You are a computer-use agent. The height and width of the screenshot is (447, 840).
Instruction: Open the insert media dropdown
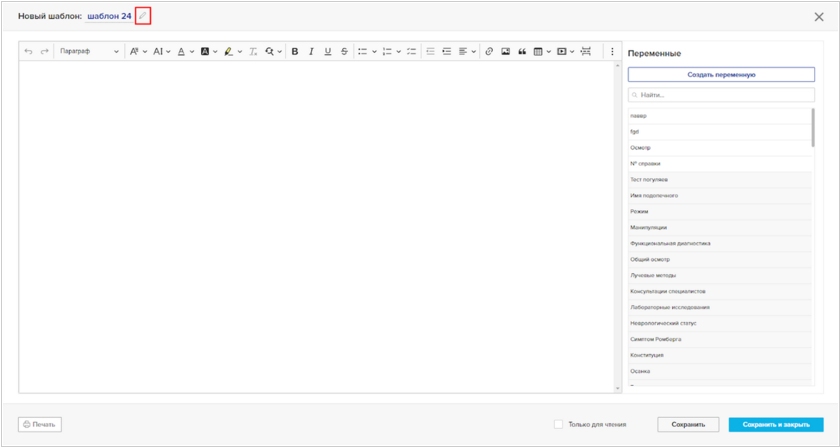pos(565,51)
